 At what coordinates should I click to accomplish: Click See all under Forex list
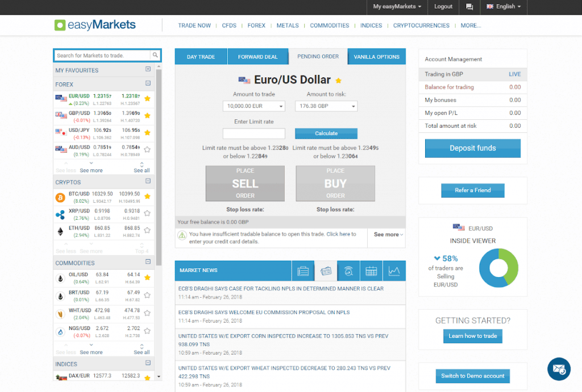[x=142, y=170]
